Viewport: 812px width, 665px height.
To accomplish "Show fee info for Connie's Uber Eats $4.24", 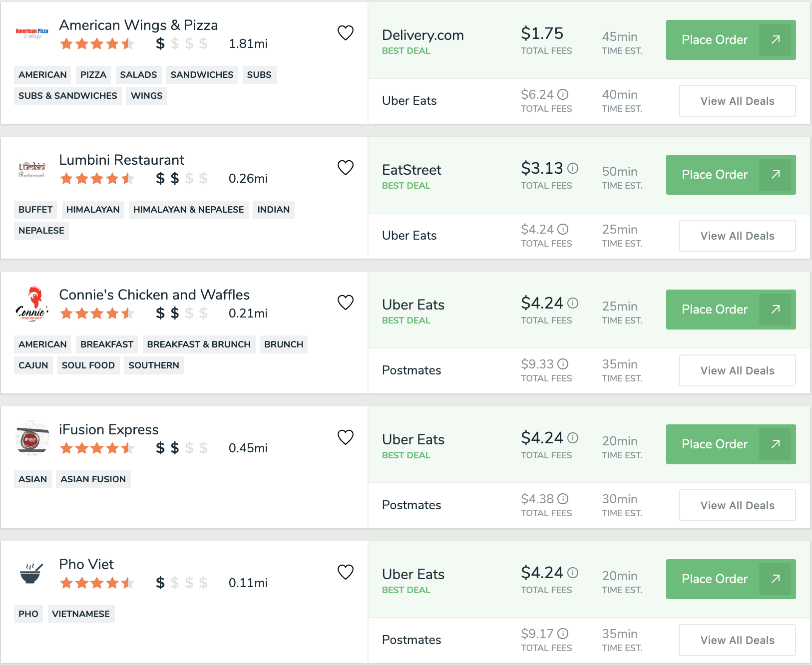I will pyautogui.click(x=573, y=303).
